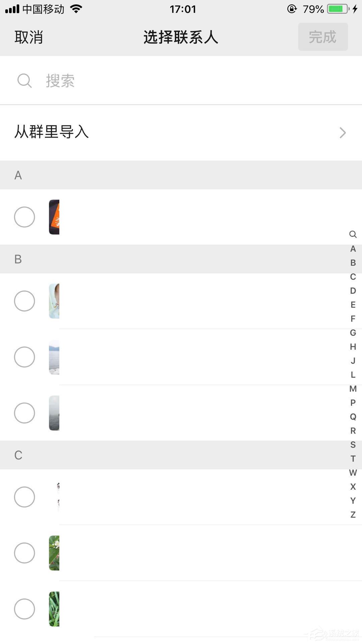Tap the magnifier icon atop the alphabet index

pos(353,234)
